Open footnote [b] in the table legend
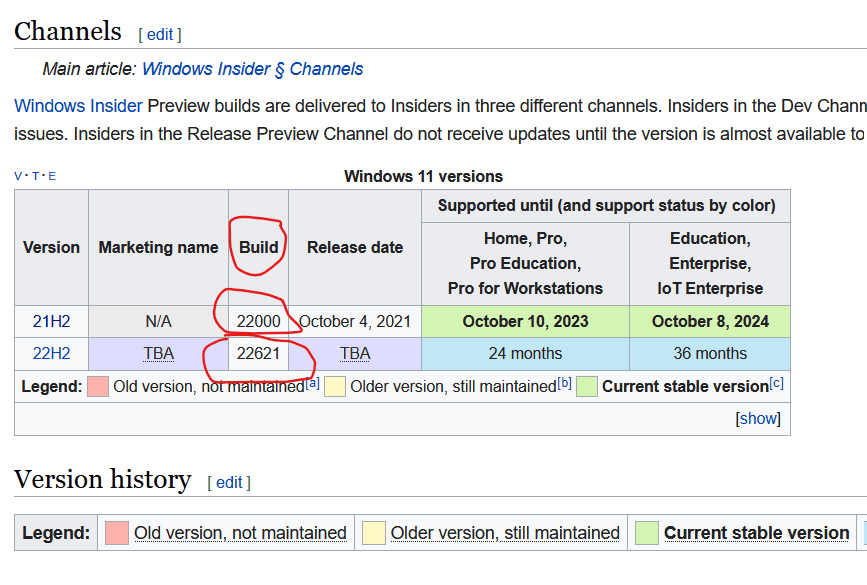867x585 pixels. point(565,383)
